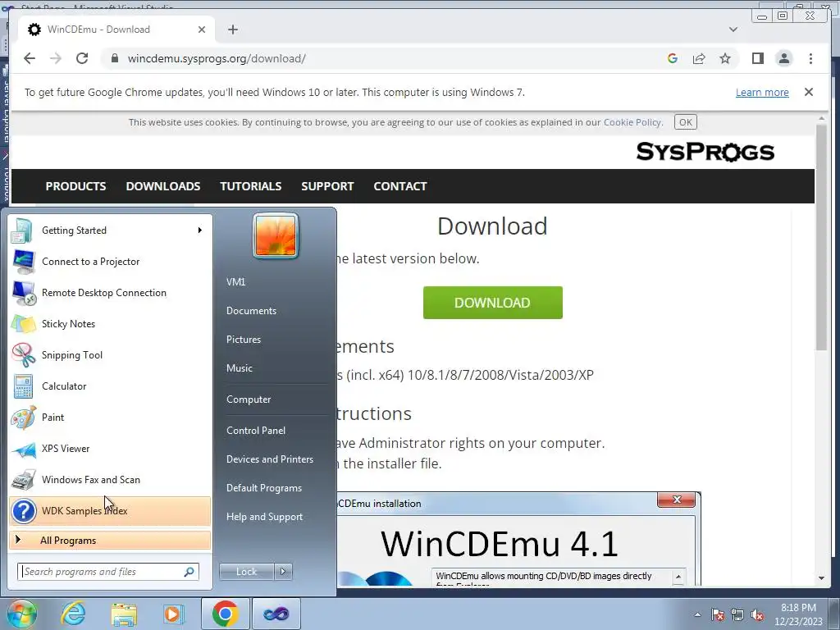The image size is (840, 630).
Task: Open Control Panel
Action: coord(256,431)
